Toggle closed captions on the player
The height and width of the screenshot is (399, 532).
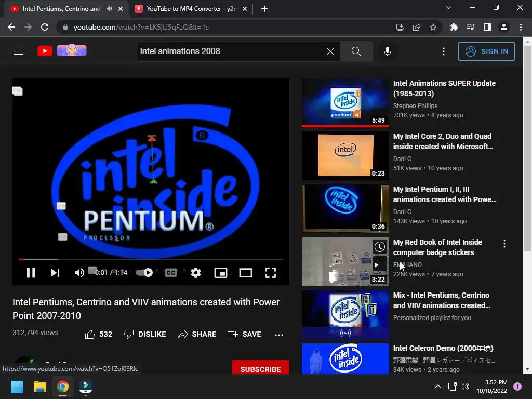(x=171, y=272)
